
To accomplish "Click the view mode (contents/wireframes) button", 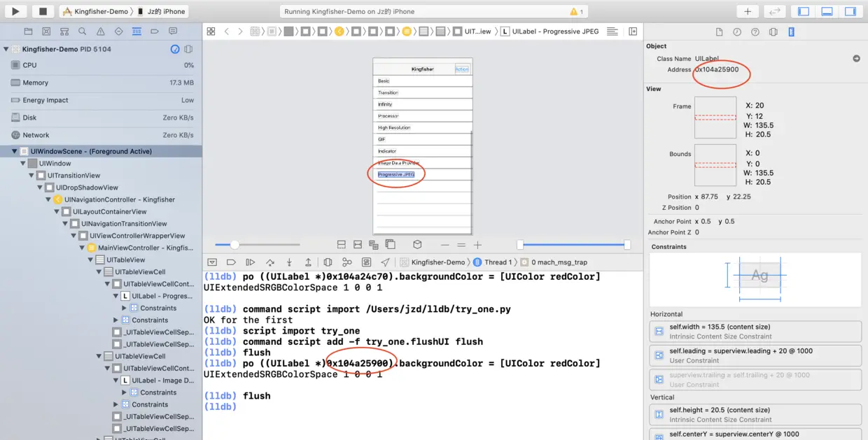I will point(374,245).
